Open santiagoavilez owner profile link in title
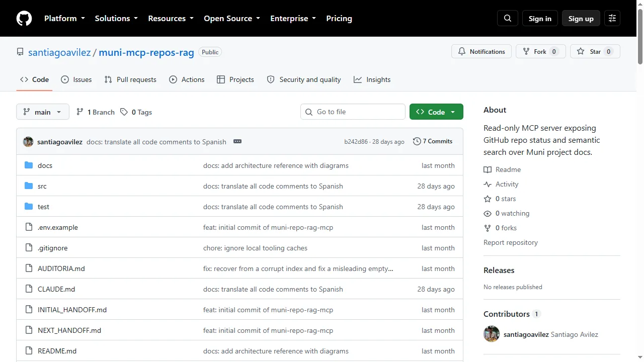Image resolution: width=644 pixels, height=362 pixels. coord(59,52)
